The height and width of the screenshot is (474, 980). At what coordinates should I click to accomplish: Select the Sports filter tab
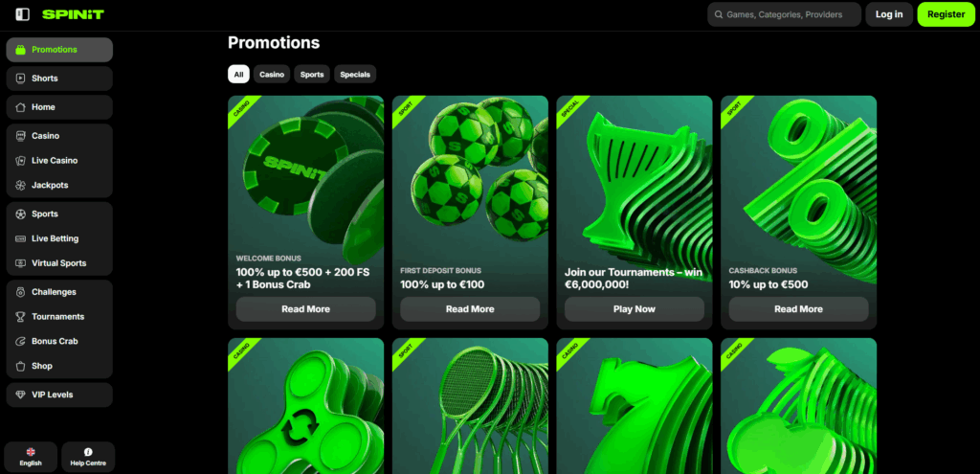click(312, 75)
